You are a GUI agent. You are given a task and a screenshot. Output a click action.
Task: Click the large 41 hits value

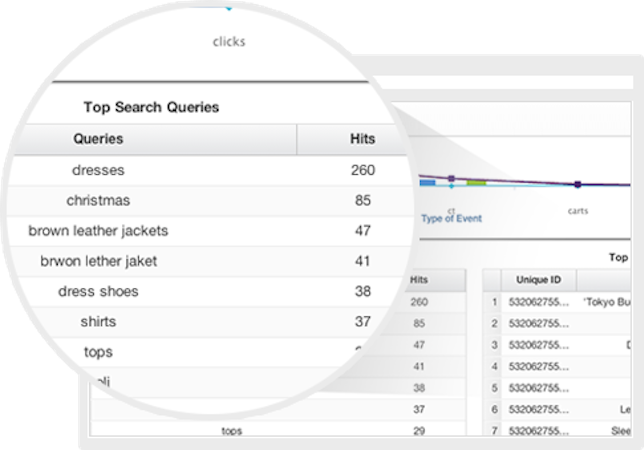pyautogui.click(x=362, y=261)
